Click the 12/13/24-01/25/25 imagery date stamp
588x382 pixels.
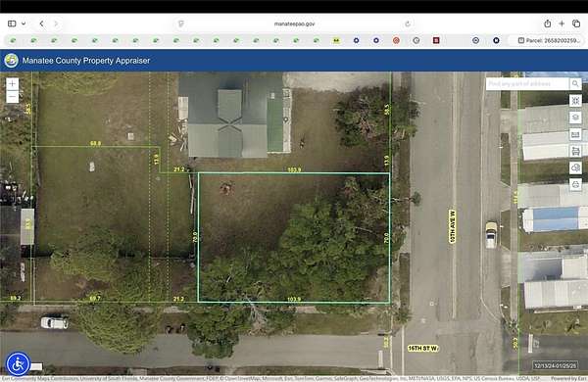pos(555,365)
